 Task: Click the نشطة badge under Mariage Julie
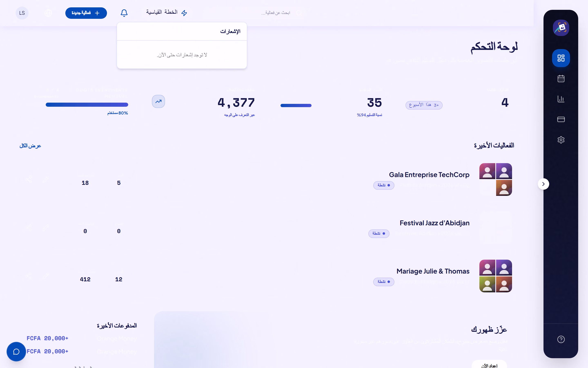tap(384, 282)
